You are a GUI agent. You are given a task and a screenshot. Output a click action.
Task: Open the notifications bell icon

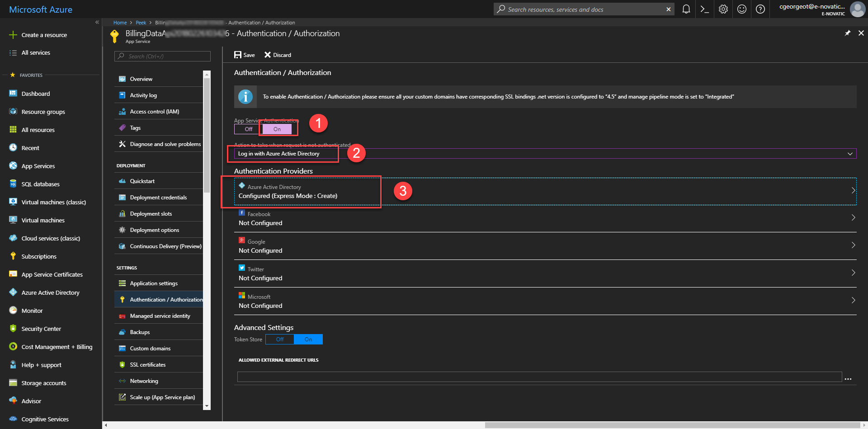point(686,9)
